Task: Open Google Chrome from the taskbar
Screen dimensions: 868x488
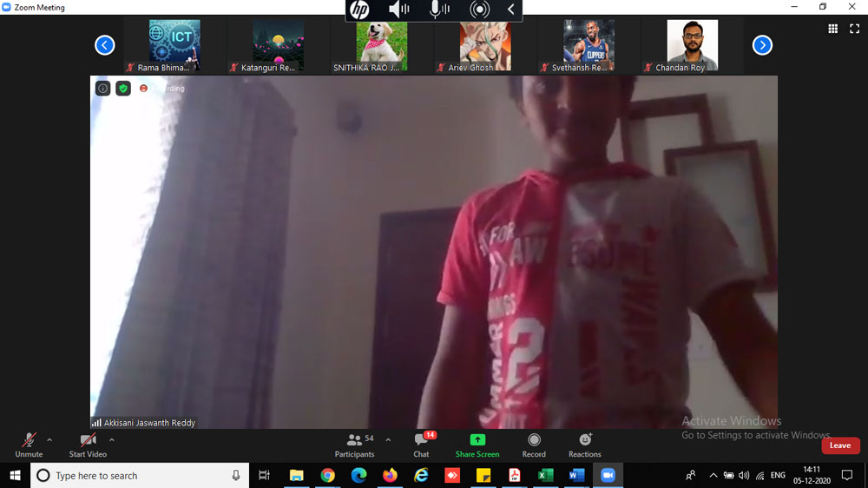Action: coord(328,475)
